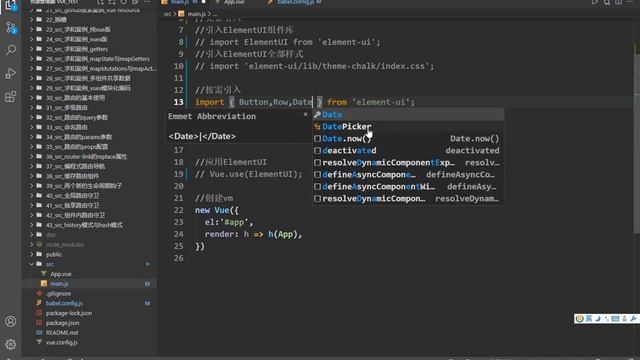Click the orange main.js file icon
This screenshot has width=640, height=360.
pos(44,284)
